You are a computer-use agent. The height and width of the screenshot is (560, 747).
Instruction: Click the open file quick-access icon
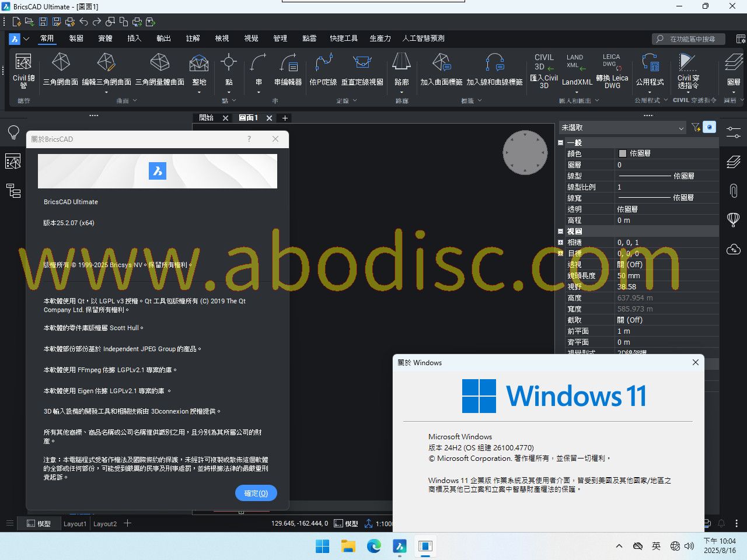29,22
